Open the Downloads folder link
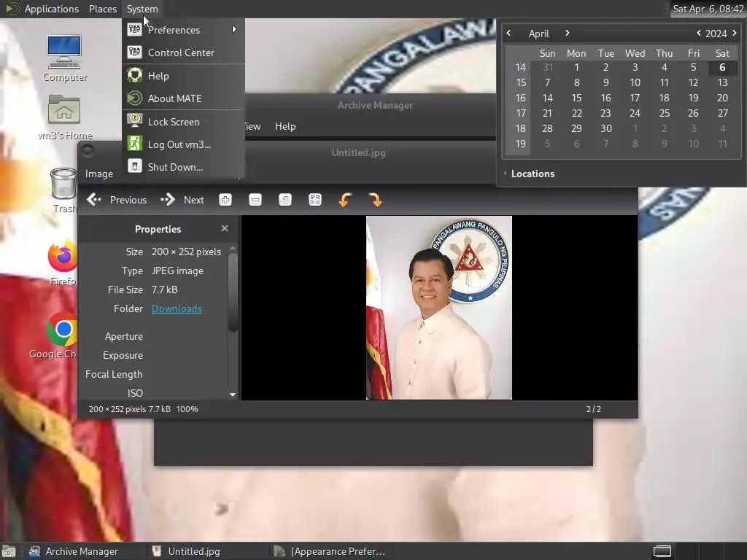Image resolution: width=747 pixels, height=560 pixels. tap(177, 308)
